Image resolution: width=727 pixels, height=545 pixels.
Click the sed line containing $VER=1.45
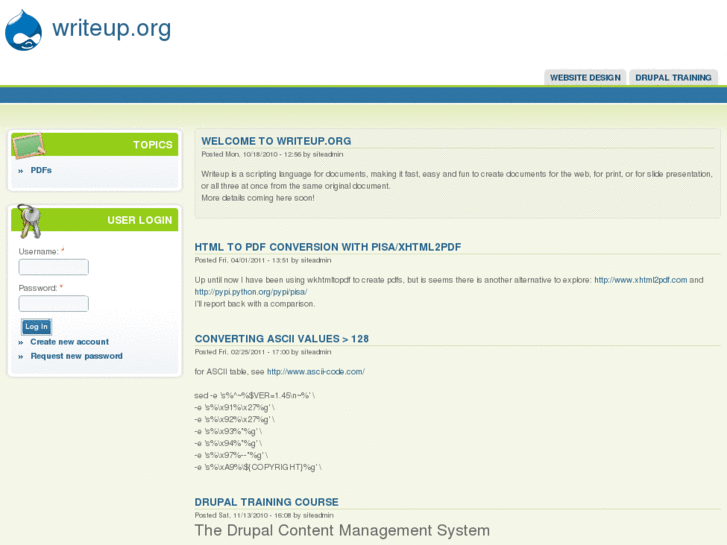pyautogui.click(x=255, y=396)
